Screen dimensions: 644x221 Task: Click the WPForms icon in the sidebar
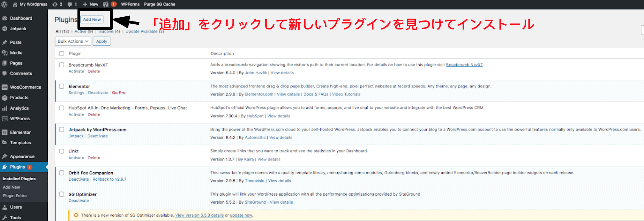4,118
